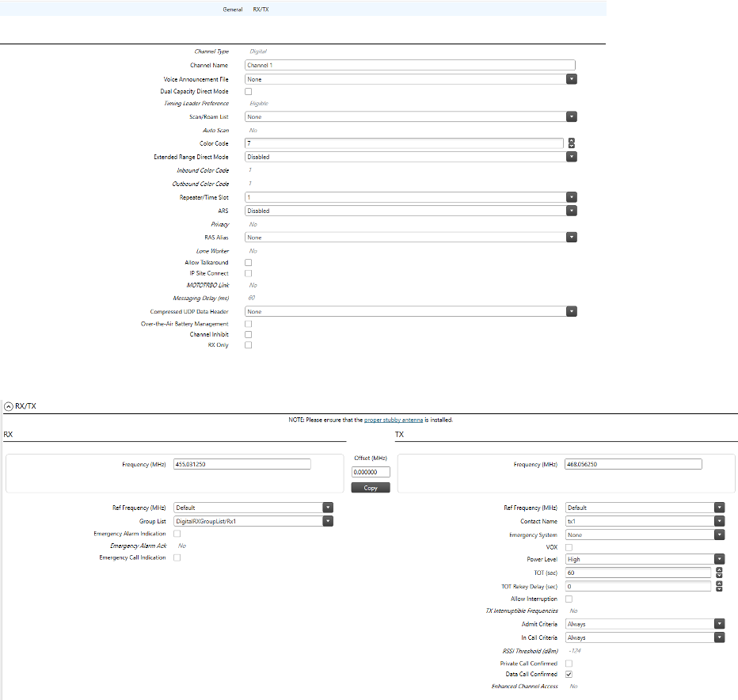Screen dimensions: 738x700
Task: Open the Voice Announcement File dropdown
Action: point(572,78)
